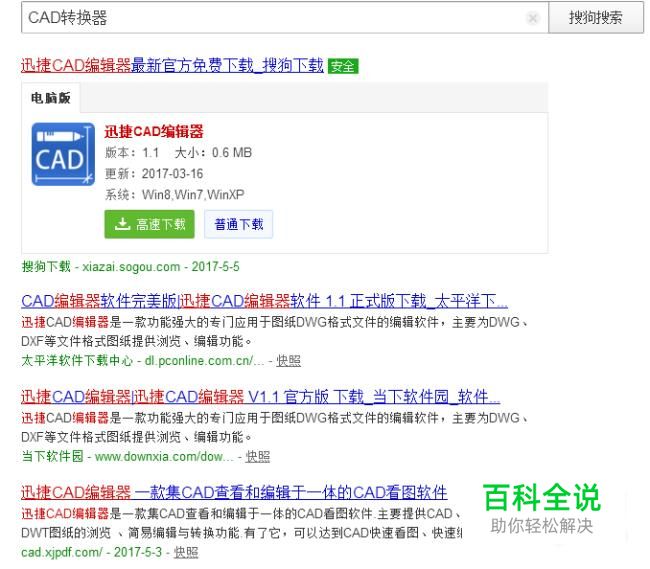
Task: Click the 搜狗下载 xiazai.sogou.com source text
Action: click(131, 266)
